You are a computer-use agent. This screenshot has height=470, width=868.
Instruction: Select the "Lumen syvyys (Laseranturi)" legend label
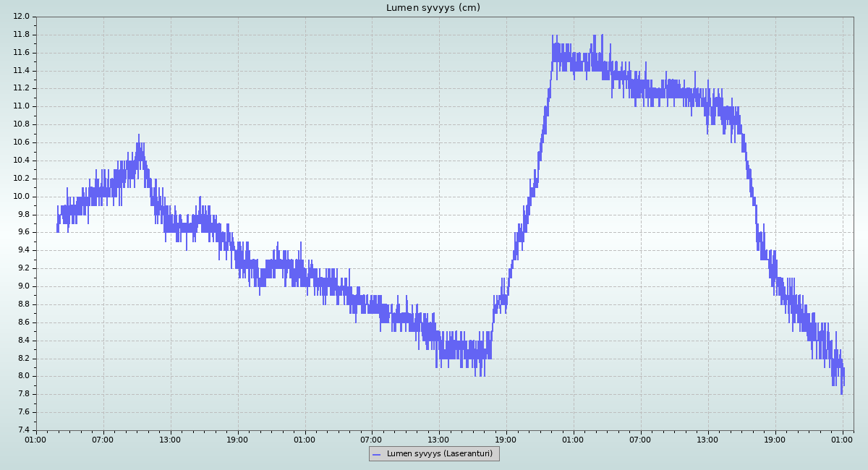coord(439,454)
